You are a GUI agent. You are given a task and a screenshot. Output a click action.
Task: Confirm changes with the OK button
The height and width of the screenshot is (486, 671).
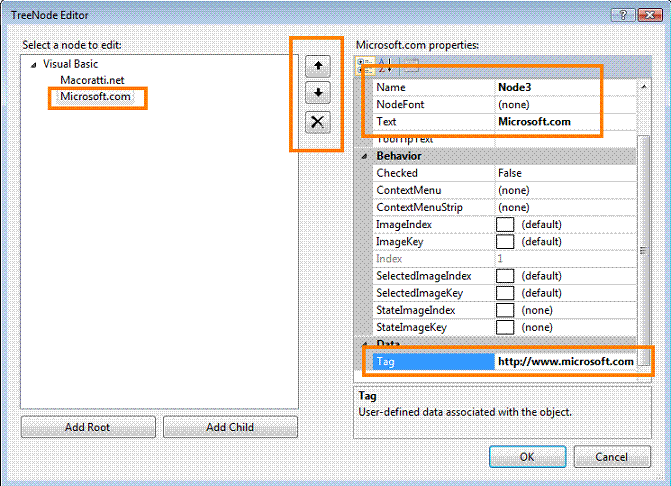(x=527, y=457)
